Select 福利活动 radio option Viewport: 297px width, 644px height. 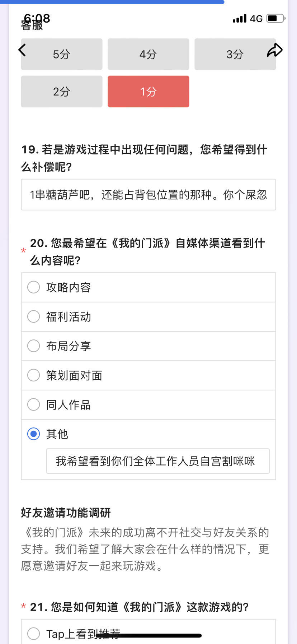pyautogui.click(x=148, y=317)
